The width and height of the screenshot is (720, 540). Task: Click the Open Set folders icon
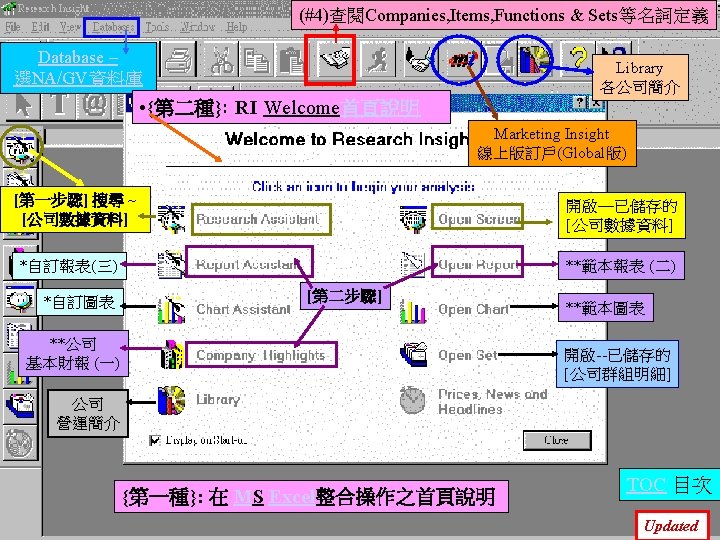click(413, 354)
